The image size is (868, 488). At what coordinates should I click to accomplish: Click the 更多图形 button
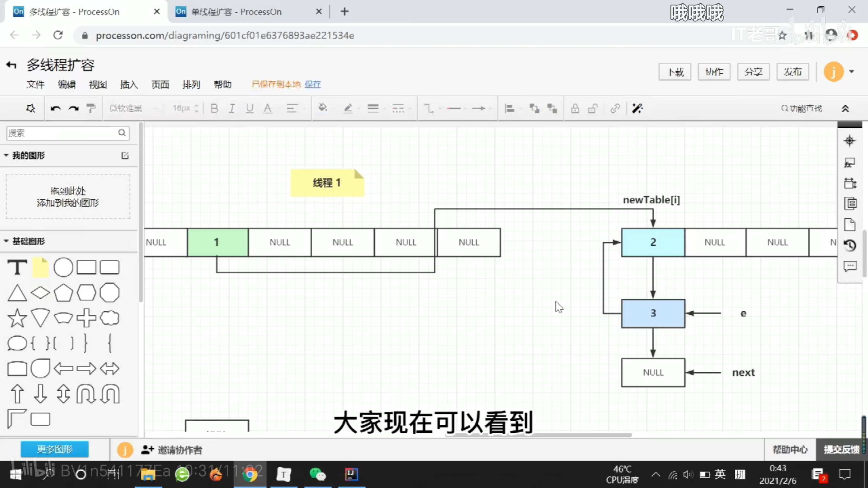[55, 449]
